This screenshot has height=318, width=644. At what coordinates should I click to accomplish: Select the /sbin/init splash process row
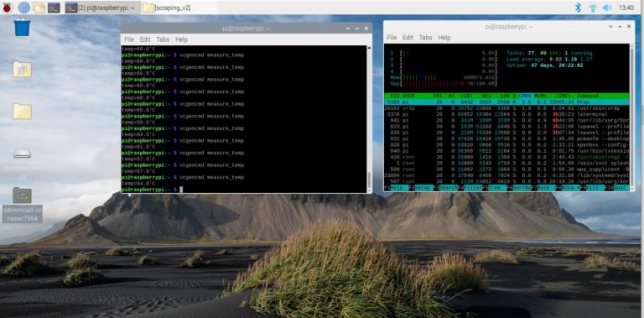coord(506,163)
